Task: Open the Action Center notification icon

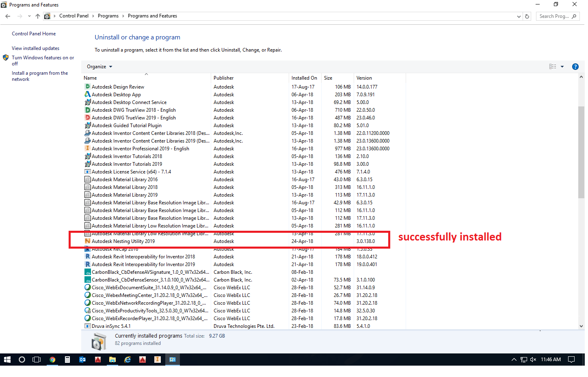Action: (571, 360)
